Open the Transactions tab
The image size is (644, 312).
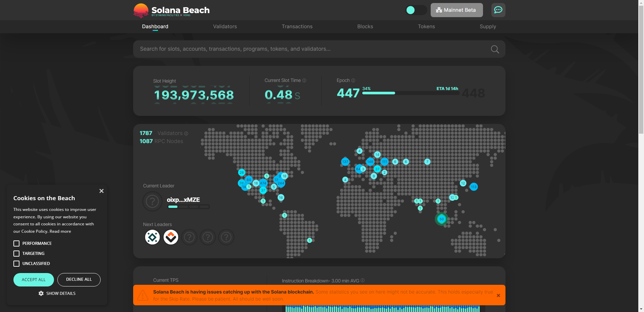297,27
